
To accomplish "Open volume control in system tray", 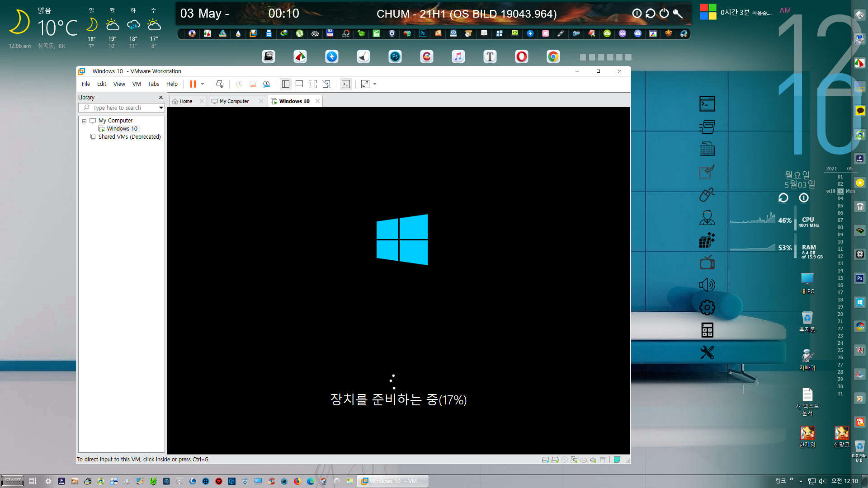I will [822, 481].
